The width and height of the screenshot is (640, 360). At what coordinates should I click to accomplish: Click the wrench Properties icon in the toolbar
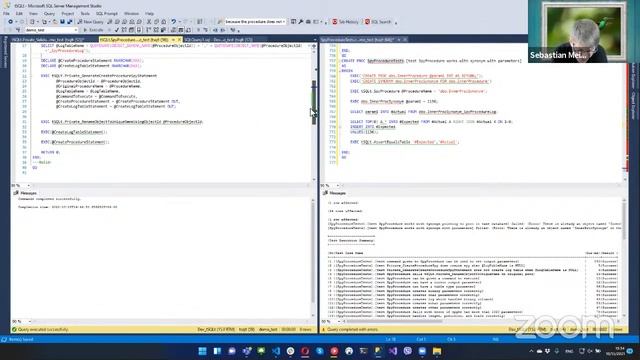tap(301, 22)
